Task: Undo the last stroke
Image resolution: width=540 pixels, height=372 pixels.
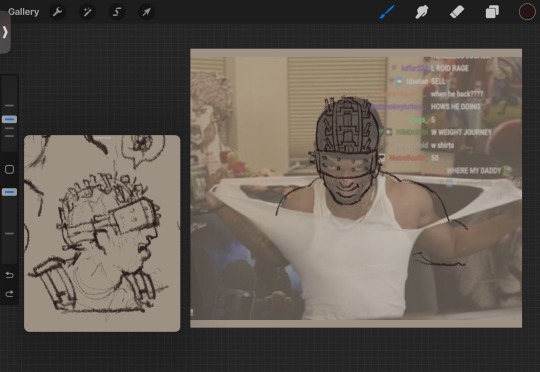Action: (9, 275)
